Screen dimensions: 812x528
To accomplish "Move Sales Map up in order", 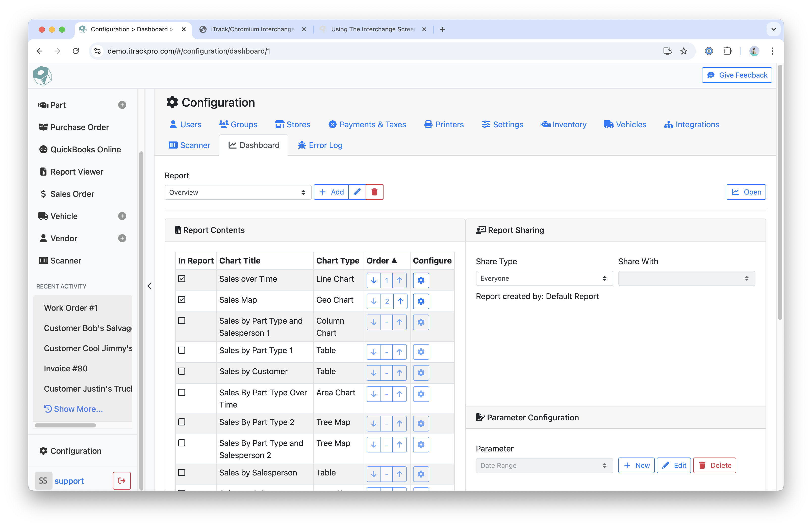I will point(400,301).
